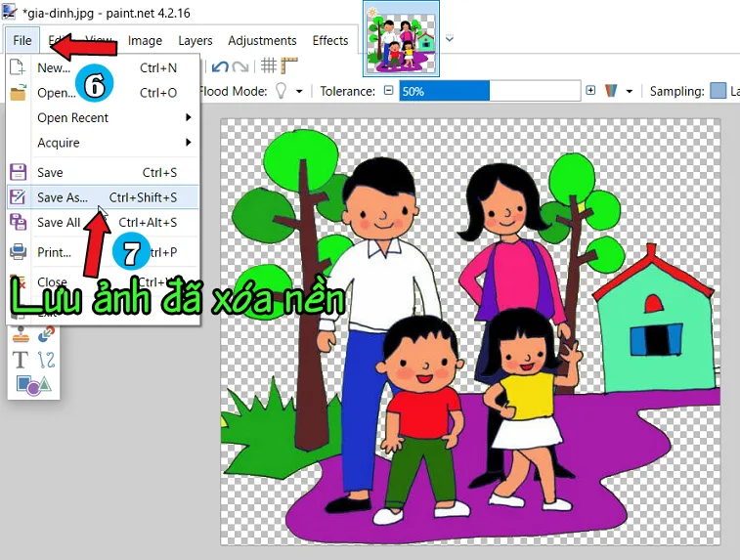Open the image list dropdown chevron

tap(450, 39)
